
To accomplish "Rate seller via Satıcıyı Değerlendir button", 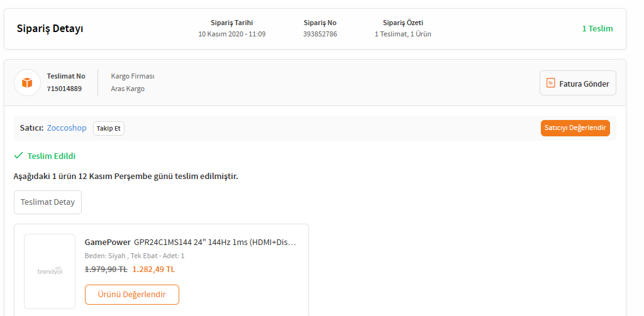I will pyautogui.click(x=575, y=128).
